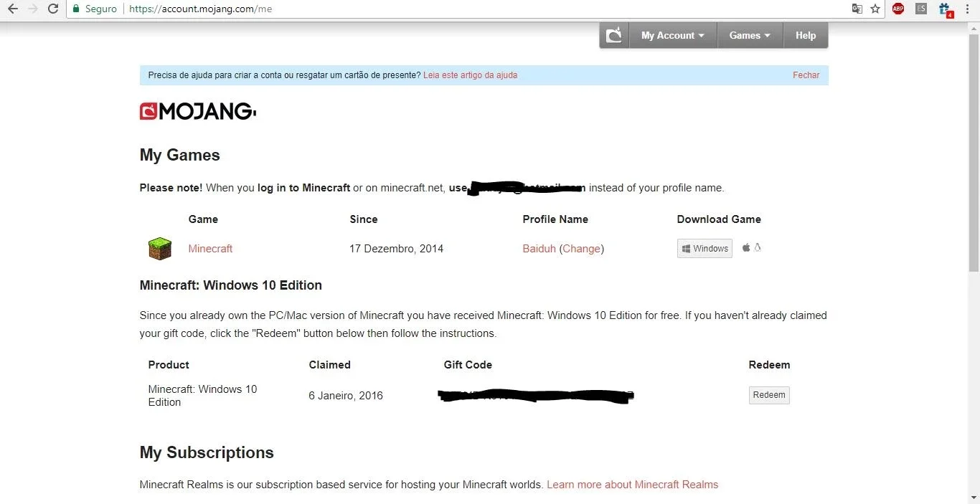Bookmark this page with the star icon
Viewport: 980px width, 504px height.
[875, 9]
